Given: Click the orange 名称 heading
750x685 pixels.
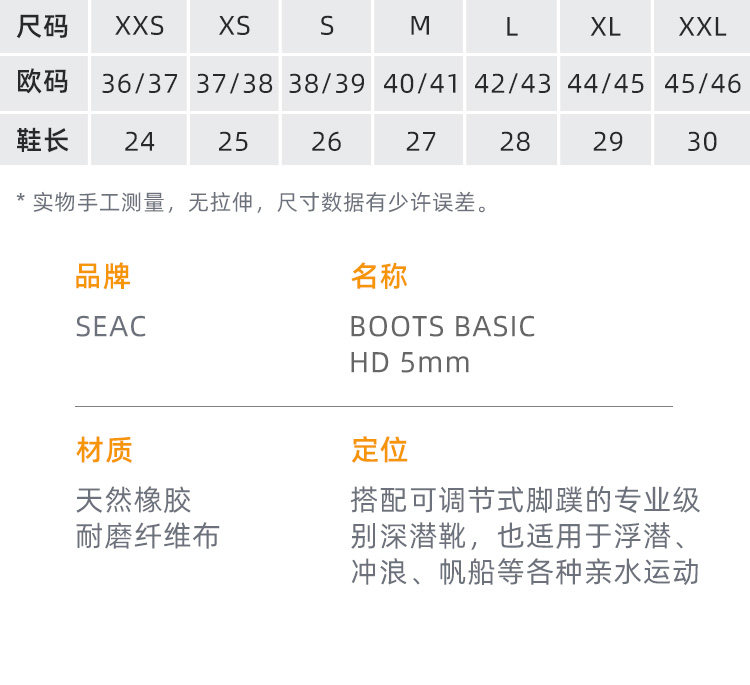Looking at the screenshot, I should tap(379, 276).
